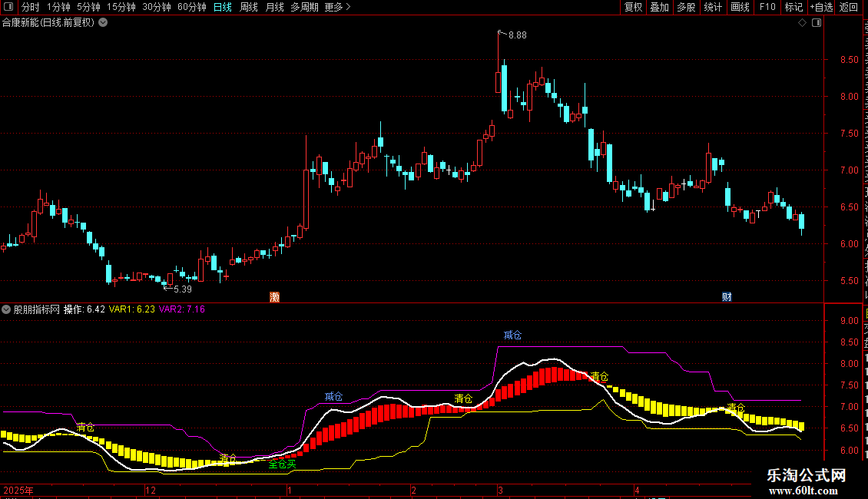Select the 30分钟 period
This screenshot has height=499, width=868.
coord(157,7)
